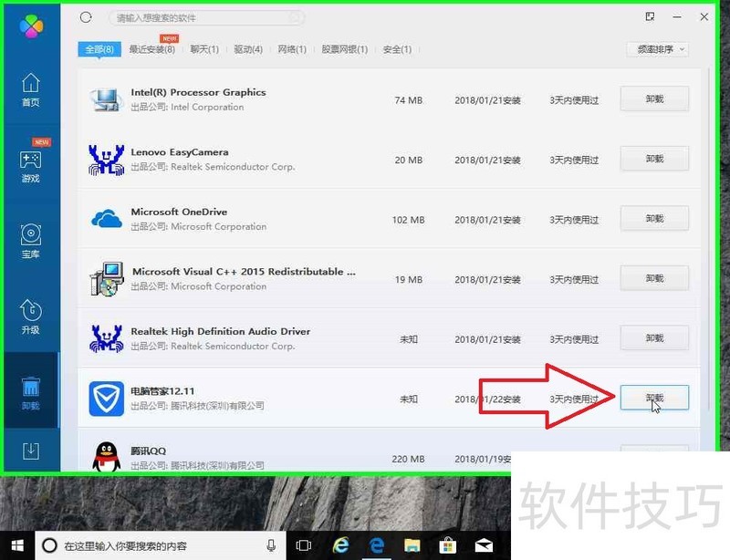
Task: Click the software search input field
Action: tap(207, 17)
